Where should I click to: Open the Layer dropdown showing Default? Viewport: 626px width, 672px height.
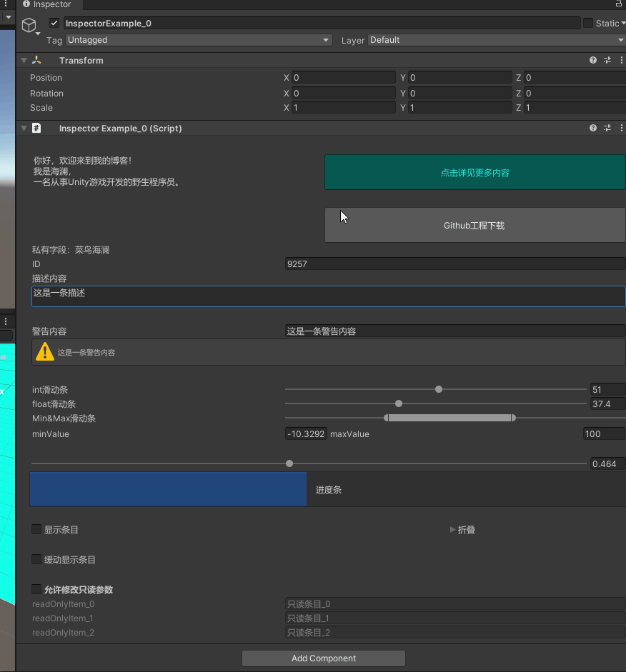pos(496,40)
